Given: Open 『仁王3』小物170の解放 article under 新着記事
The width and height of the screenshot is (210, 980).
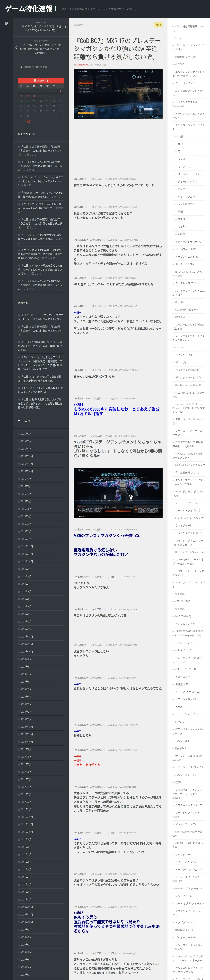Looking at the screenshot, I should click(x=40, y=346).
